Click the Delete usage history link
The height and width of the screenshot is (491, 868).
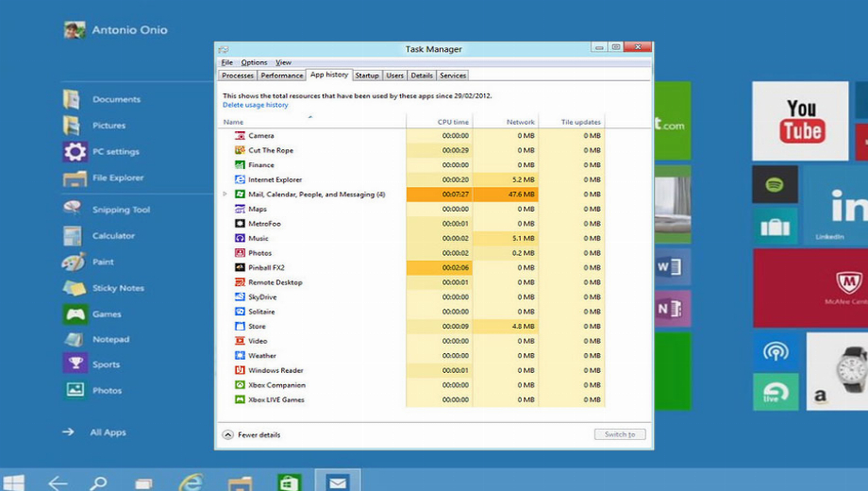pyautogui.click(x=255, y=105)
